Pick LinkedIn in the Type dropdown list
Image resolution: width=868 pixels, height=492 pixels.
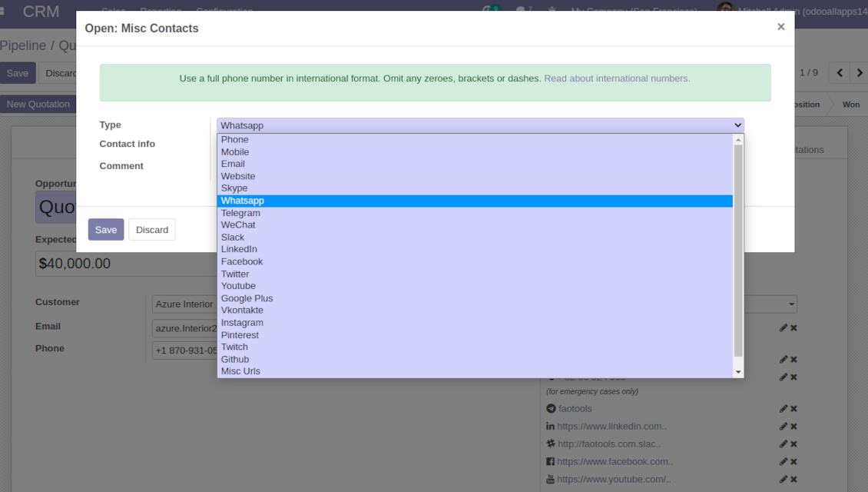(475, 249)
